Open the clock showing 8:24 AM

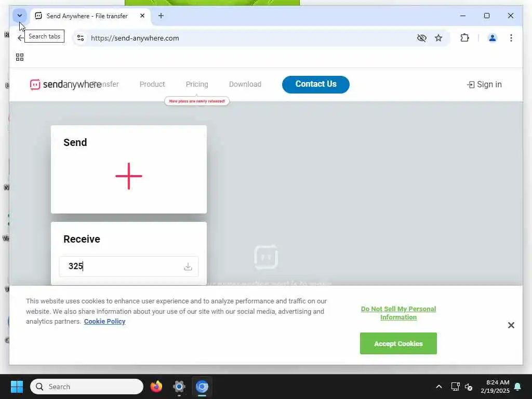495,387
